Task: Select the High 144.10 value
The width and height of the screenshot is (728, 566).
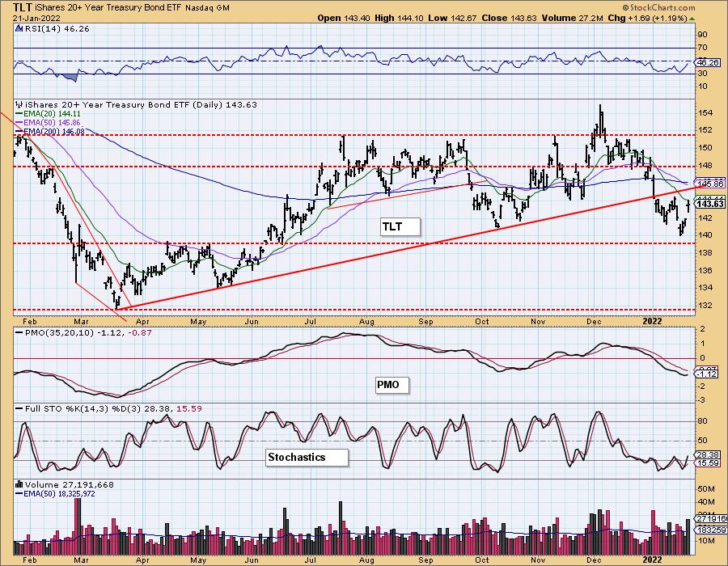Action: (399, 18)
